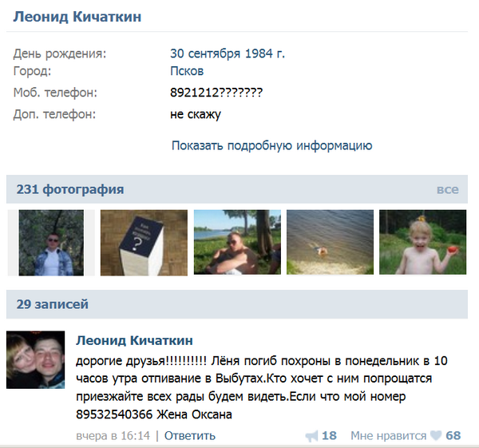Click the share megaphone icon
This screenshot has height=448, width=479.
coord(311,436)
